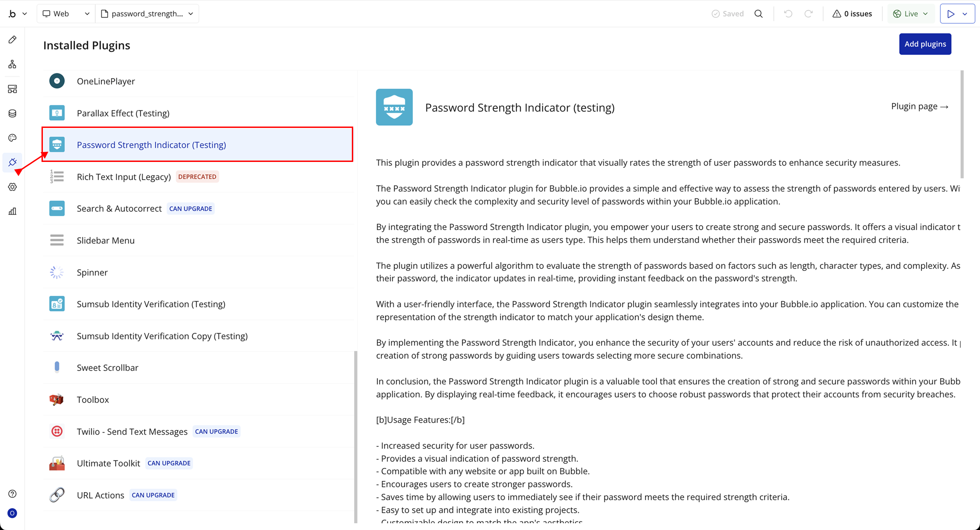Click the undo arrow icon
980x530 pixels.
coord(788,14)
